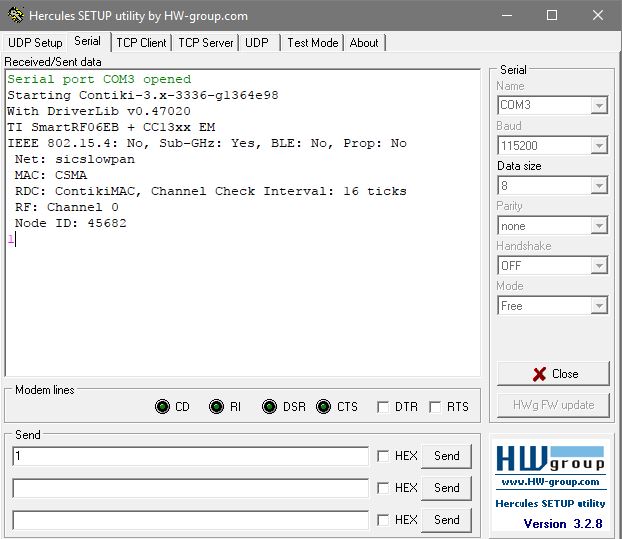Click the CD modem line indicator
The image size is (622, 539).
[x=162, y=407]
